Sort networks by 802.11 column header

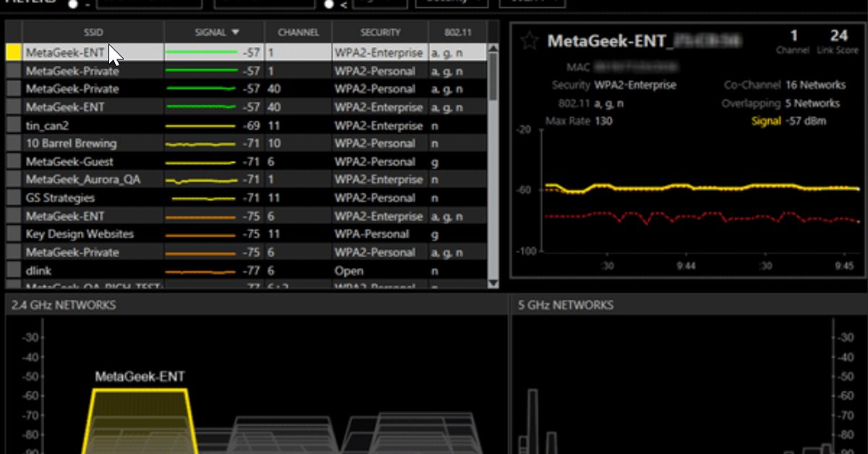tap(457, 33)
